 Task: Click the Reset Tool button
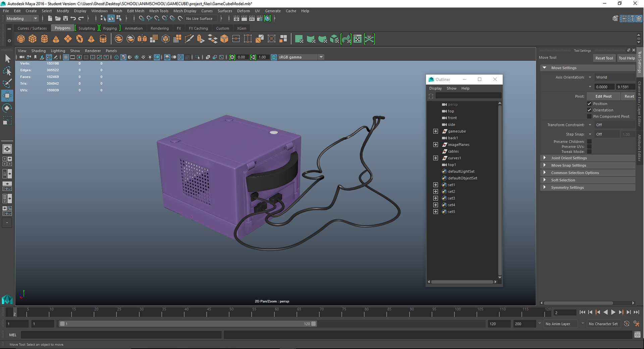(604, 58)
